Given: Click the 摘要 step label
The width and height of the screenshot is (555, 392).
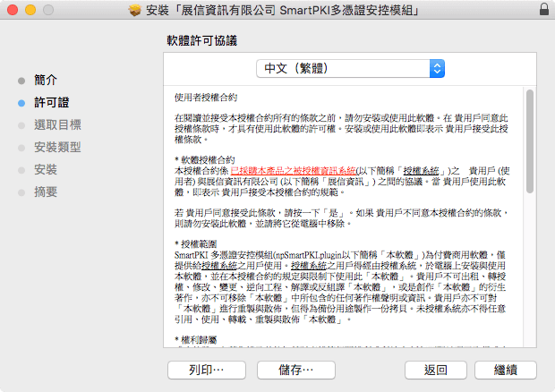Looking at the screenshot, I should pos(46,192).
